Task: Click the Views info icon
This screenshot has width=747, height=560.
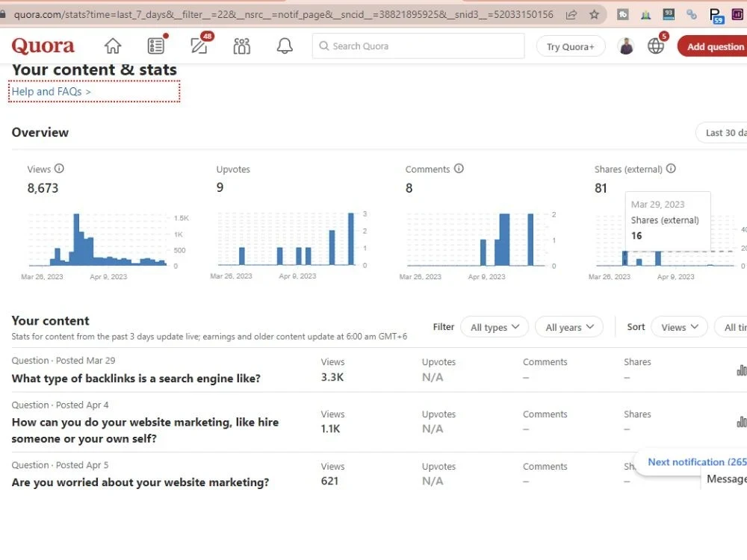Action: (x=59, y=169)
